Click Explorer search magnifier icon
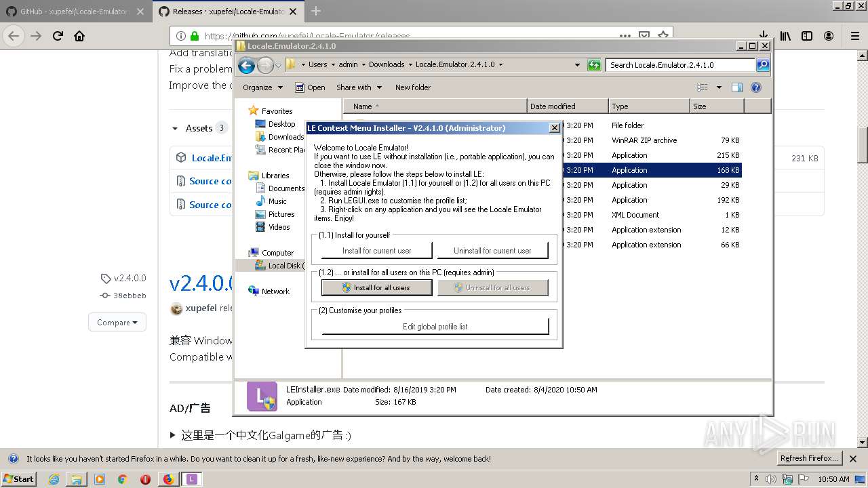The width and height of the screenshot is (868, 488). coord(763,65)
